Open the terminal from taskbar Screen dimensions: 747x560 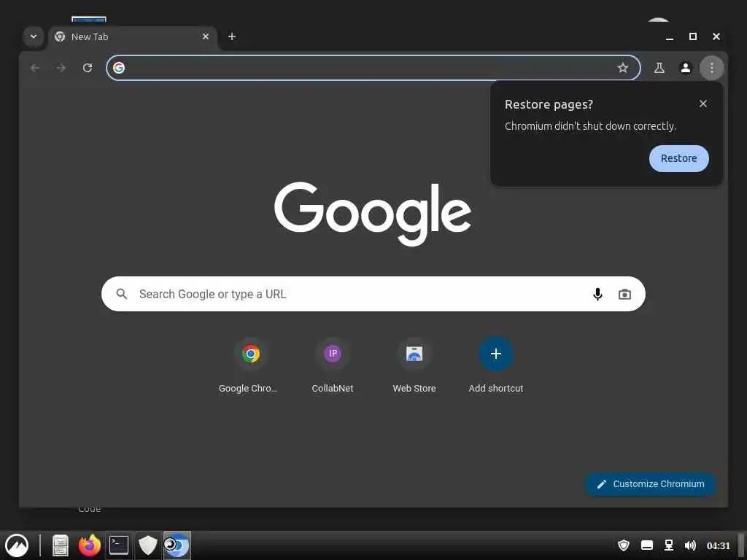click(119, 545)
